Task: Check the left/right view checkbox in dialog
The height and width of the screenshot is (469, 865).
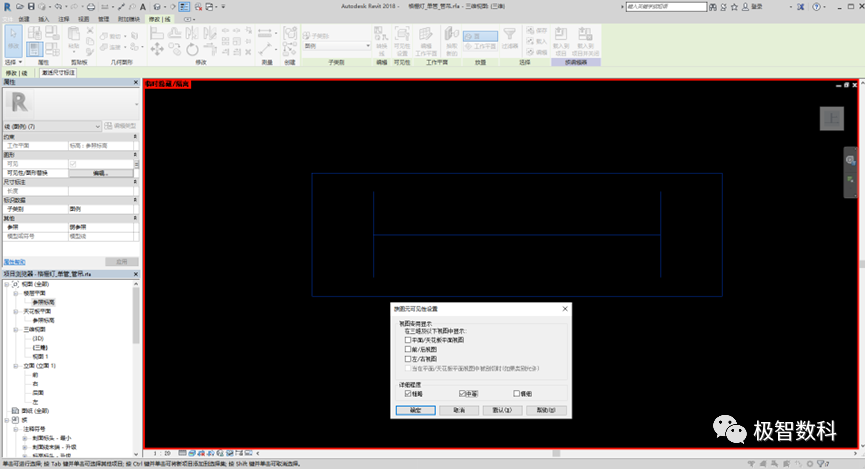Action: (x=408, y=359)
